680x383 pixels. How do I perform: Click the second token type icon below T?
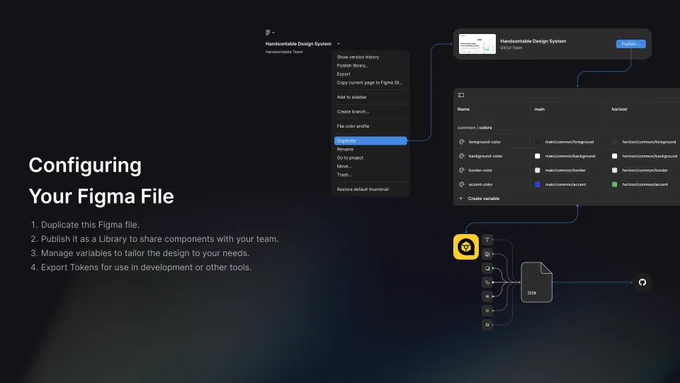(487, 254)
